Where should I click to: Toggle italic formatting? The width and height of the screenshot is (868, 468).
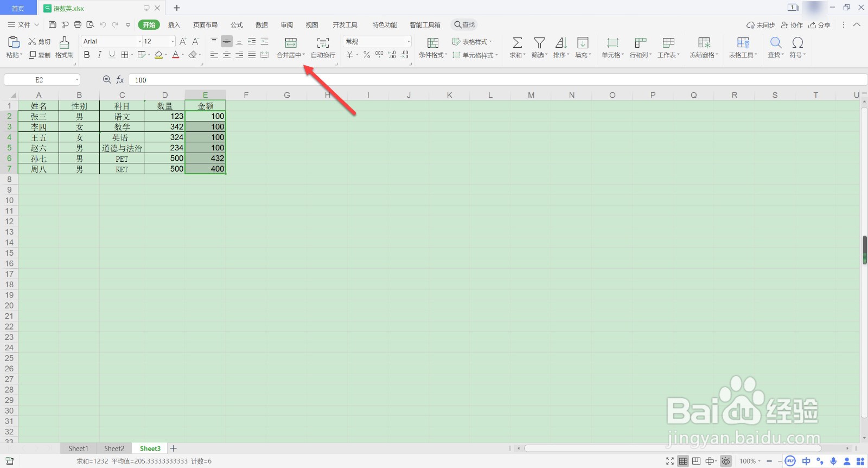click(x=99, y=55)
